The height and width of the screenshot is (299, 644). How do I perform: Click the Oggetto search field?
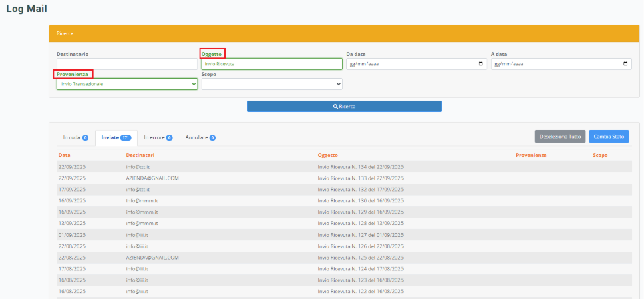(x=271, y=64)
